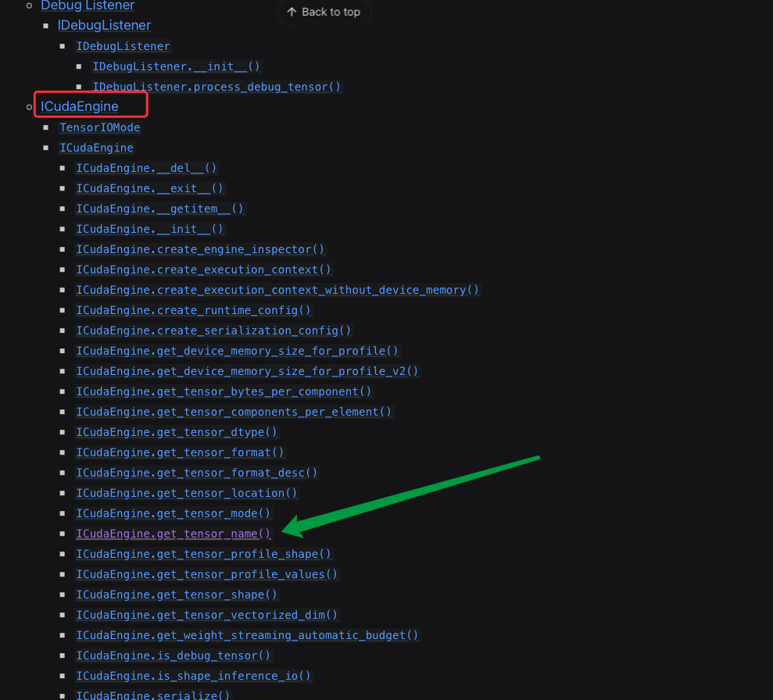This screenshot has width=773, height=700.
Task: Select ICudaEngine.serialize() method link
Action: [x=154, y=695]
